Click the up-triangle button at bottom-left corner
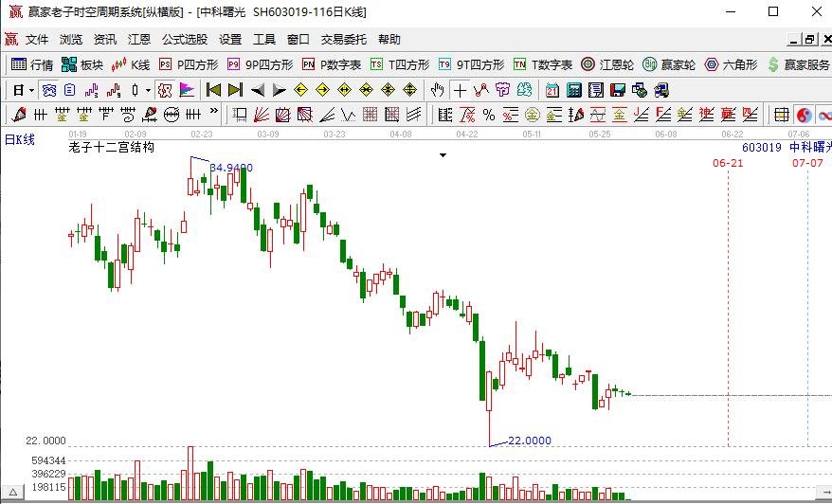 pos(12,493)
